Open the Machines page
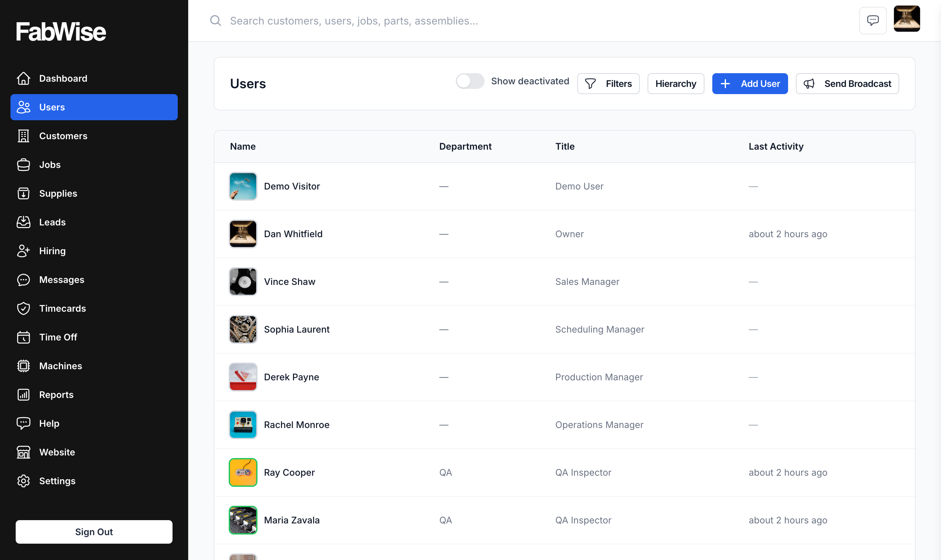The height and width of the screenshot is (560, 941). [94, 366]
